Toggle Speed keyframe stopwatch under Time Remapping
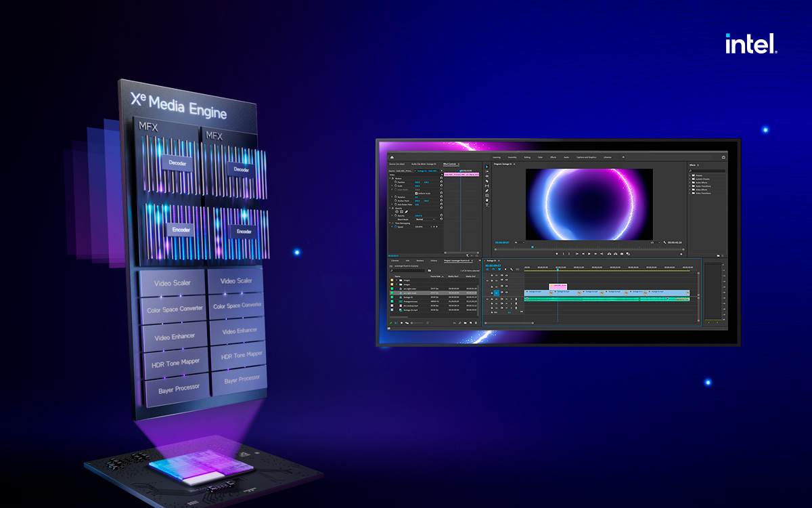 396,227
